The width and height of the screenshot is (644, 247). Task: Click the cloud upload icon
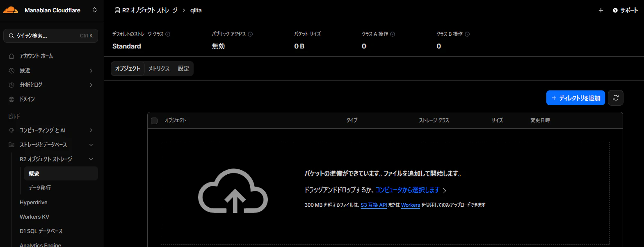pos(233,191)
